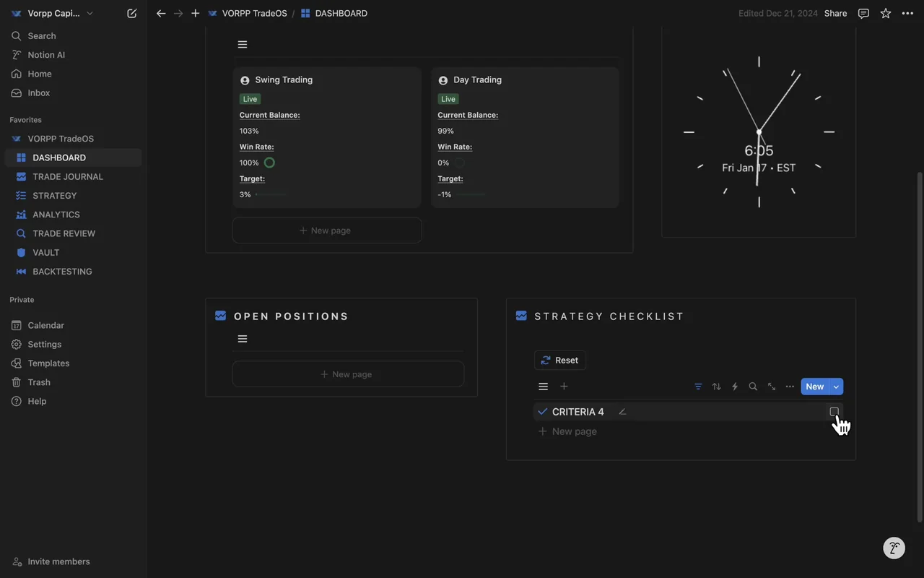Click the STRATEGY CHECKLIST chart icon
924x578 pixels.
coord(521,316)
